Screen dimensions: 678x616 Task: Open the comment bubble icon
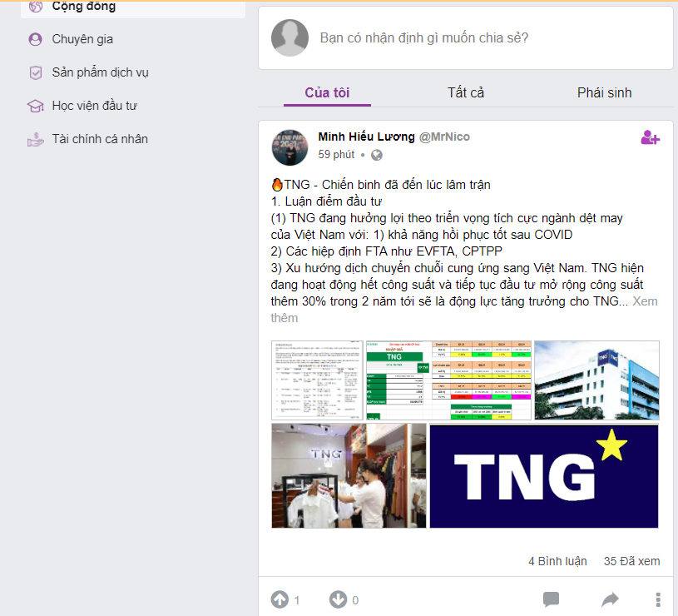[x=551, y=599]
